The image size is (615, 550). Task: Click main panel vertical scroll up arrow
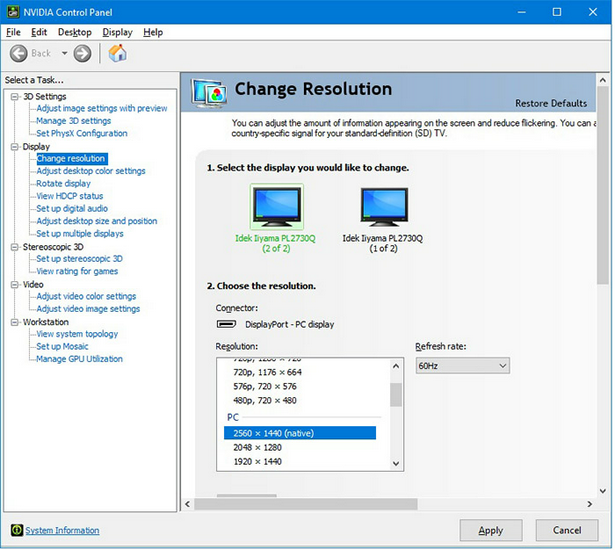(x=603, y=80)
